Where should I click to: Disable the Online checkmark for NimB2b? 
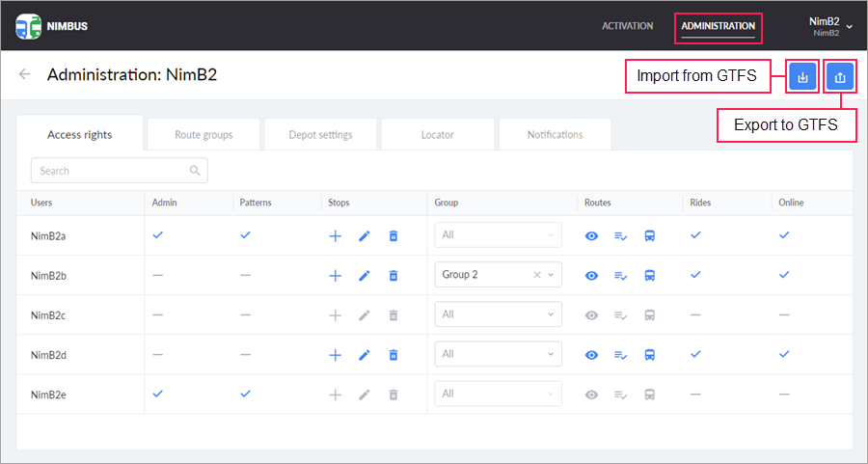[x=784, y=274]
